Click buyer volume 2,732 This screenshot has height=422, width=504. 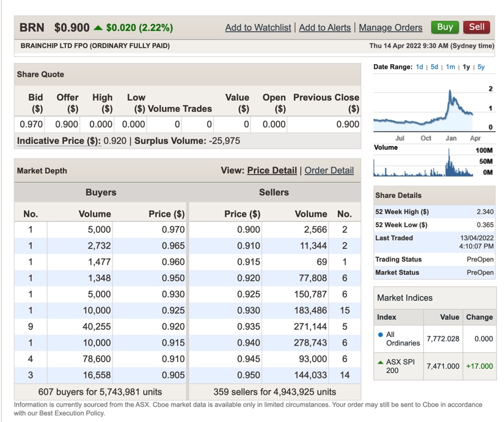point(99,246)
